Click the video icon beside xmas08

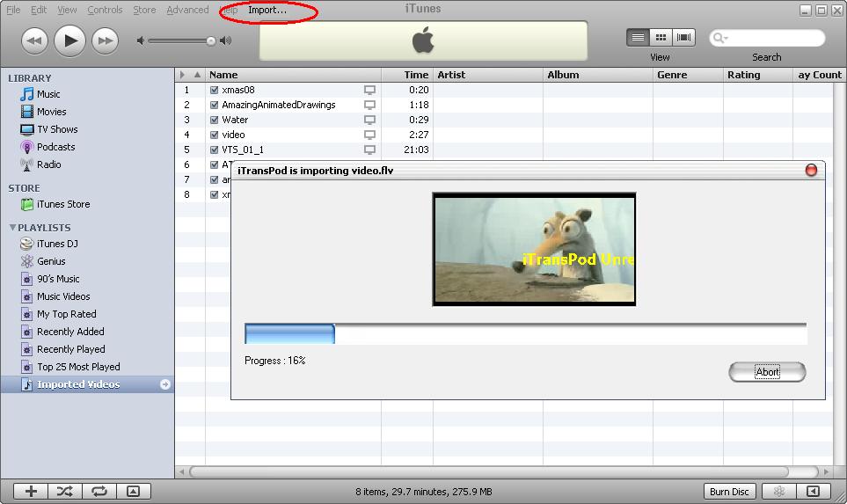[369, 91]
